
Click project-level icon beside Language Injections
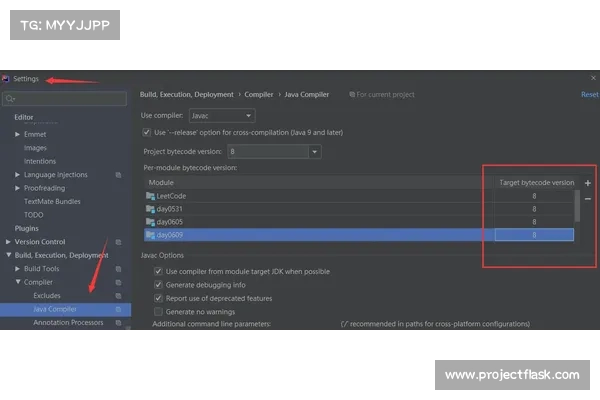pos(118,175)
